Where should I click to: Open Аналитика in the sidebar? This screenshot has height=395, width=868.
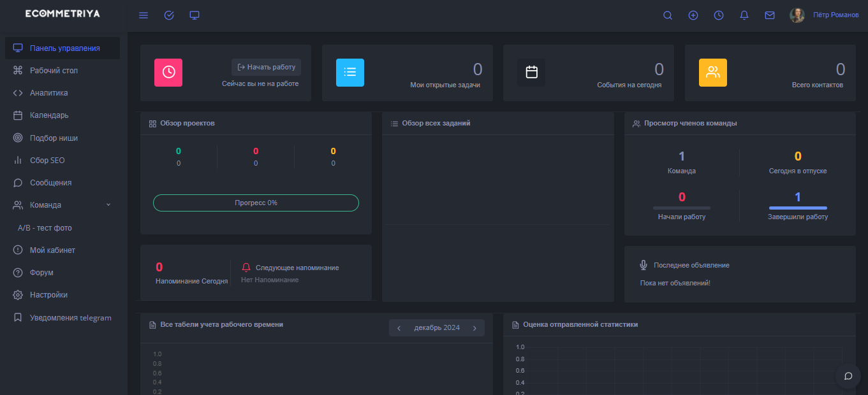48,93
